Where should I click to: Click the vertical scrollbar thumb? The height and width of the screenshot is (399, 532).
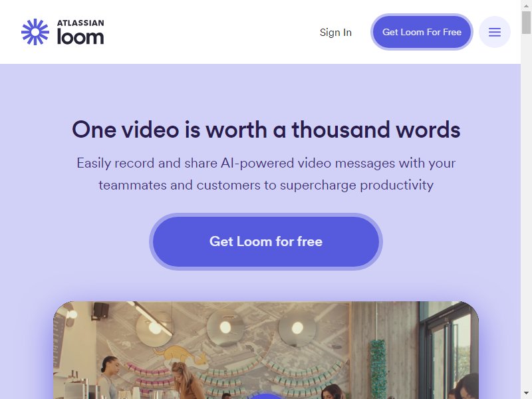pos(526,23)
